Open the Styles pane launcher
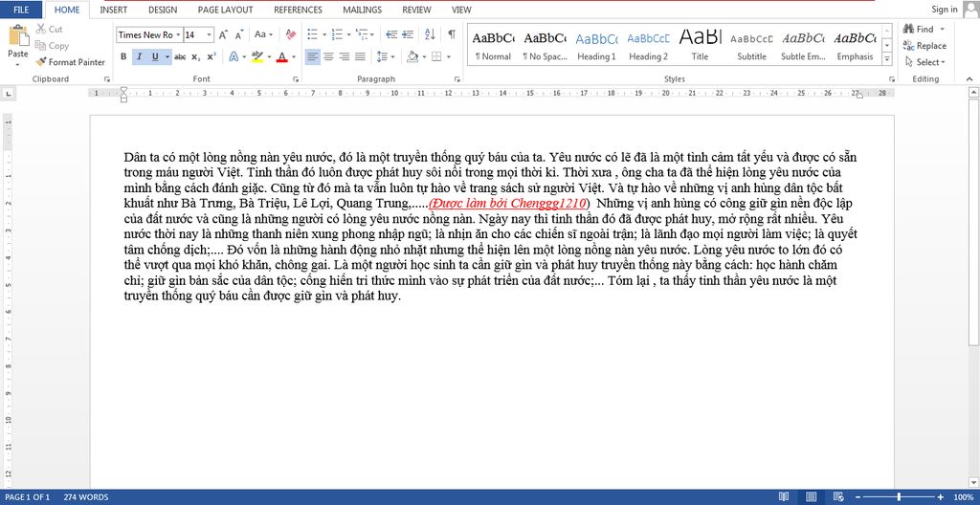Viewport: 980px width, 505px height. pos(890,79)
